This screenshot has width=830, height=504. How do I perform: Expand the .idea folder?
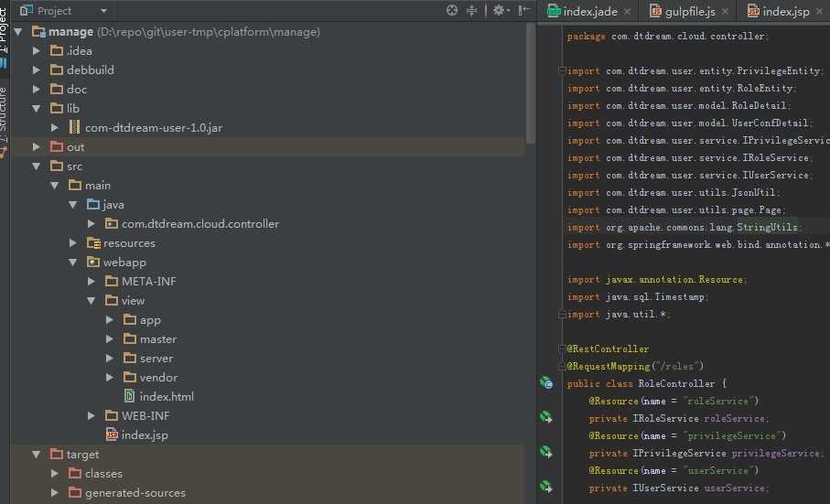click(36, 51)
